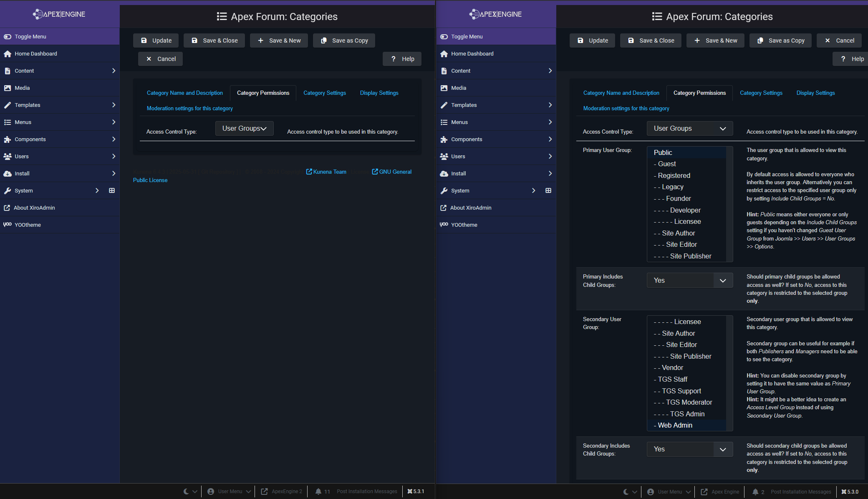868x499 pixels.
Task: Open Kunena Team link in left window
Action: tap(326, 172)
